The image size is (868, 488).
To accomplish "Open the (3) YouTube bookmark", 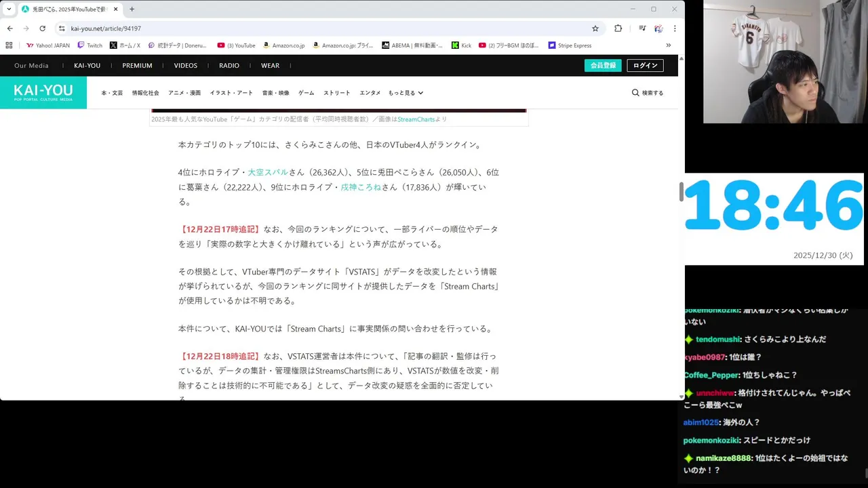I will [236, 45].
